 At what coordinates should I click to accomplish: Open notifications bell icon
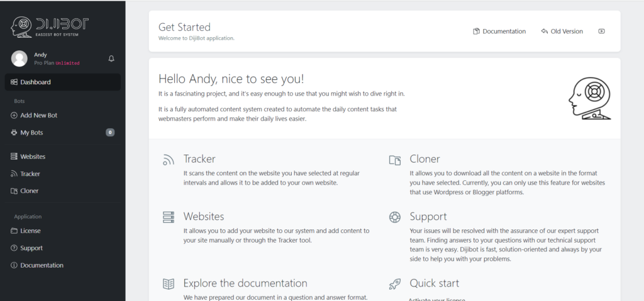point(111,58)
